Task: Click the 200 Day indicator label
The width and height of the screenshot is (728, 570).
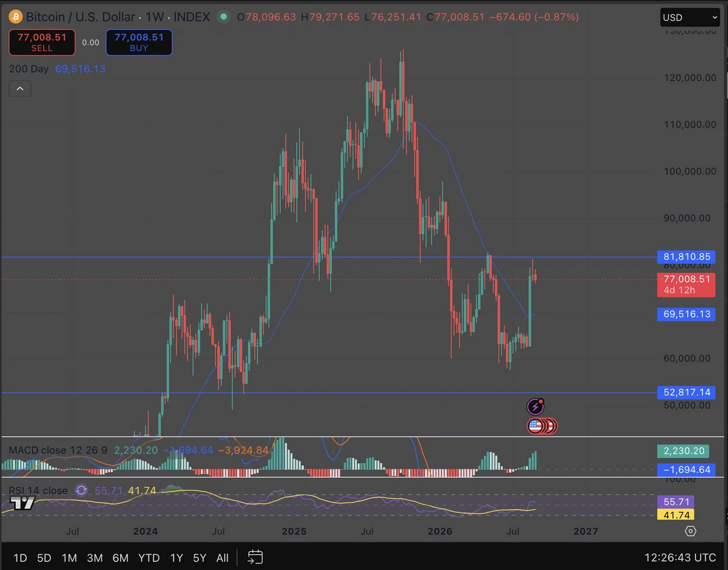Action: [x=29, y=69]
